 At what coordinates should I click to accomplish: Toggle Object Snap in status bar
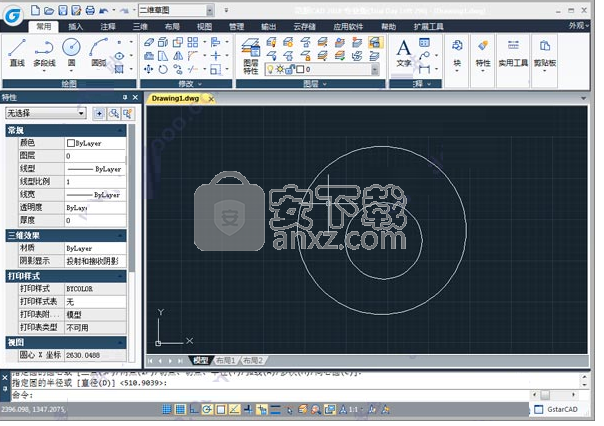point(221,409)
